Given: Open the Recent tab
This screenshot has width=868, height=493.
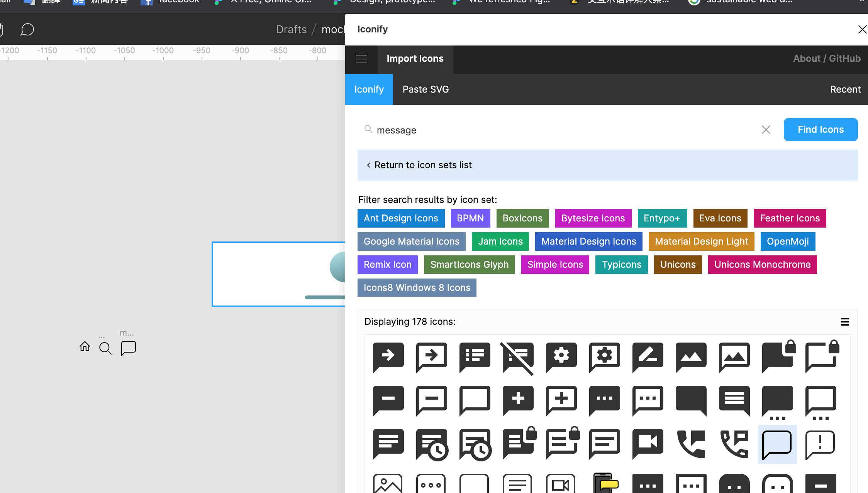Looking at the screenshot, I should click(x=845, y=89).
